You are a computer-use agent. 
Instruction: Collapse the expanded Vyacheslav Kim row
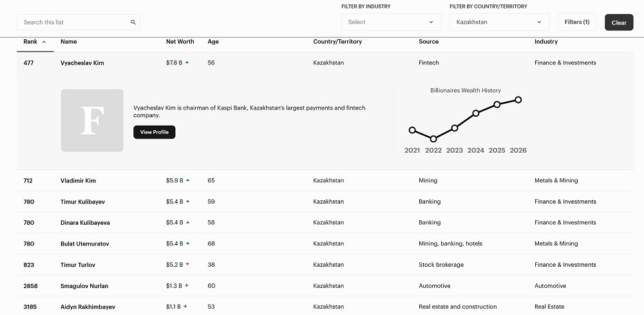(x=82, y=63)
